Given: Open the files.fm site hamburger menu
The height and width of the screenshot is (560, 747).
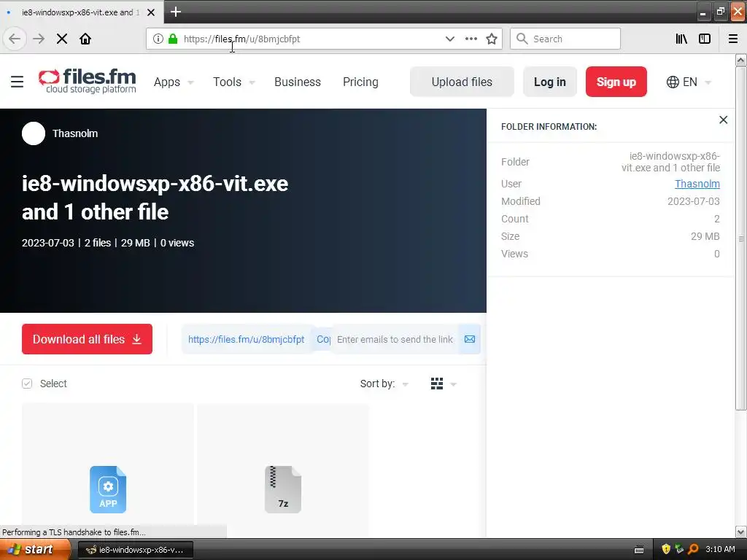Looking at the screenshot, I should (x=18, y=82).
